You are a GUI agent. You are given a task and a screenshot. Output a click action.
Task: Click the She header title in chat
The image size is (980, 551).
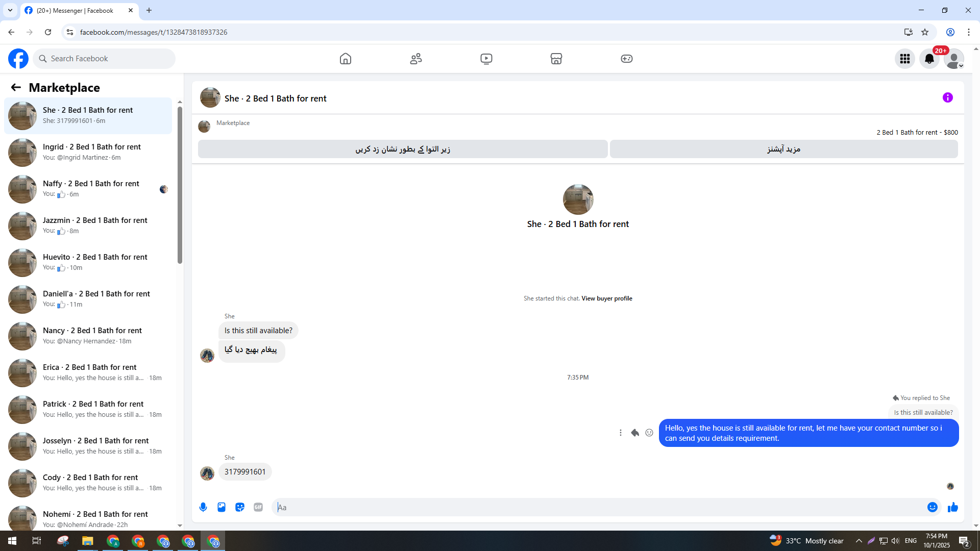(276, 98)
